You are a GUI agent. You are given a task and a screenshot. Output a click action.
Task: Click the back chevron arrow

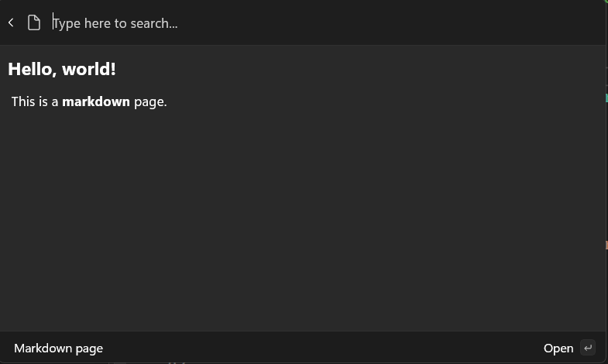coord(11,23)
